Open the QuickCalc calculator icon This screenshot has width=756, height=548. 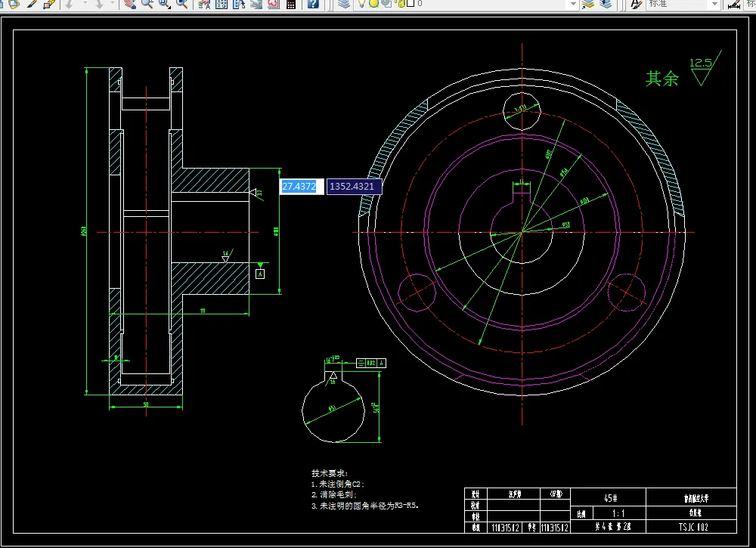coord(290,4)
